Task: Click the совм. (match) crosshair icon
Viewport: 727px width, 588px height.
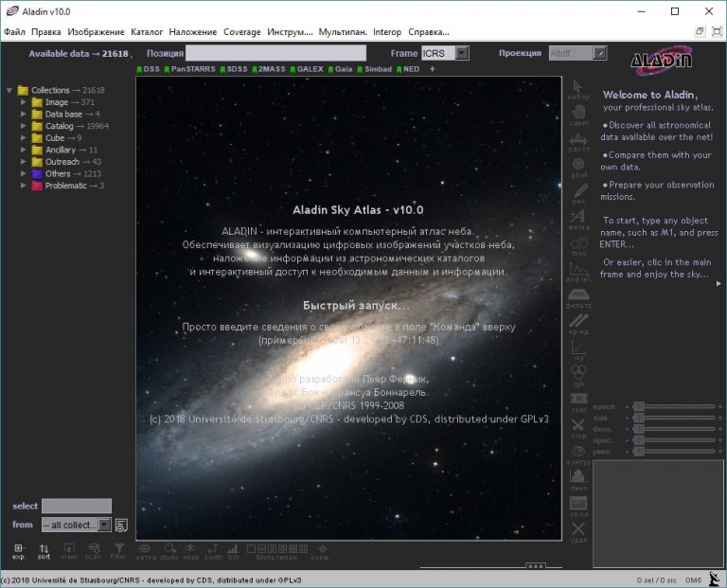Action: coord(321,552)
